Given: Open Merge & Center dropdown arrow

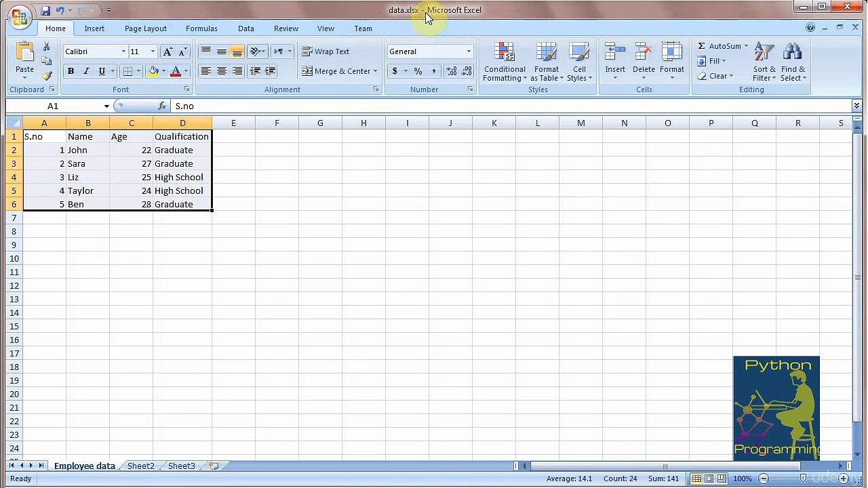Looking at the screenshot, I should coord(375,70).
